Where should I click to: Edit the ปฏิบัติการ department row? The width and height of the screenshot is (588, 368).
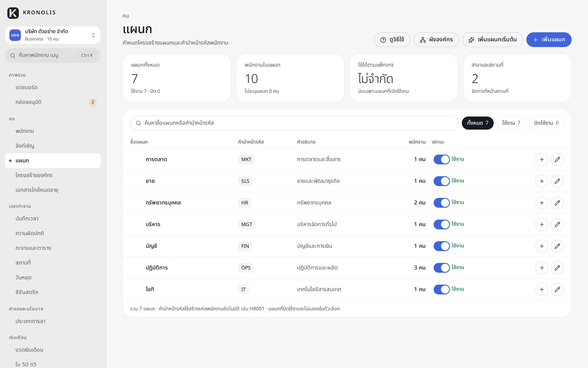[x=557, y=268]
